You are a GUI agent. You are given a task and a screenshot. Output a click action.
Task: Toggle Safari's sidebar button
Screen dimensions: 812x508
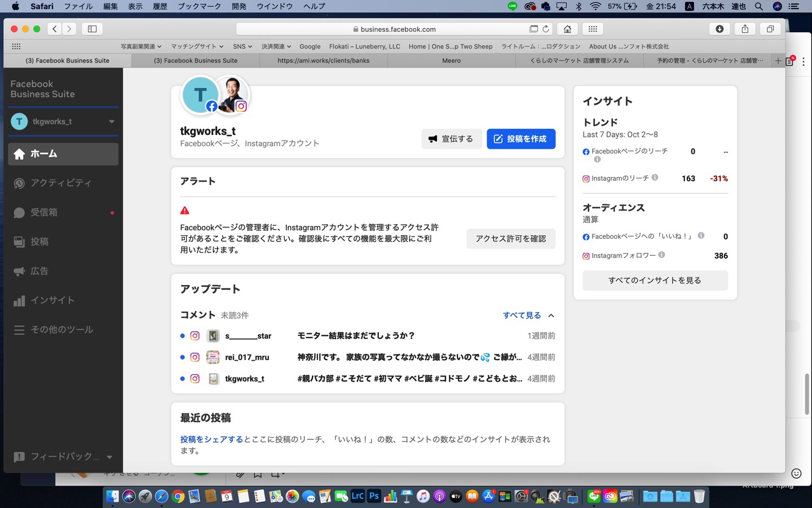click(x=92, y=29)
